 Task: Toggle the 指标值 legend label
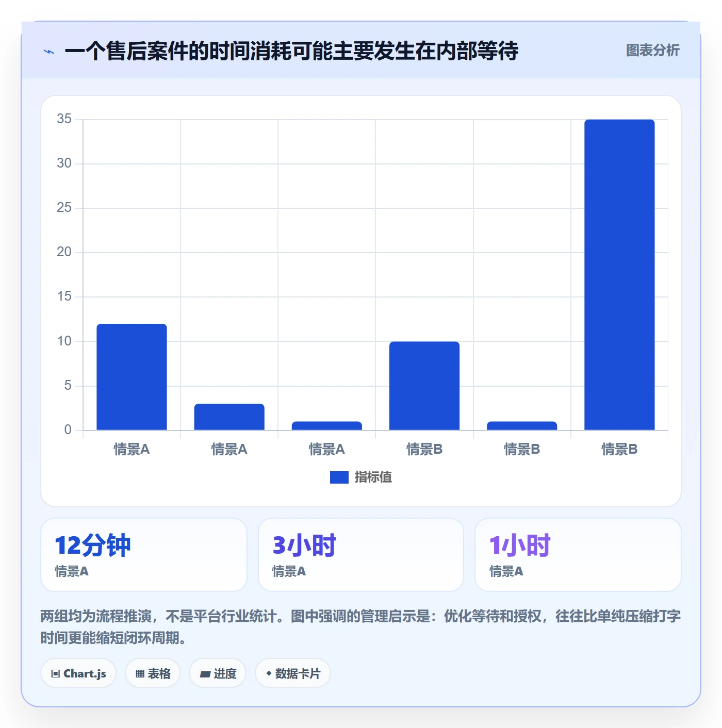pyautogui.click(x=373, y=477)
